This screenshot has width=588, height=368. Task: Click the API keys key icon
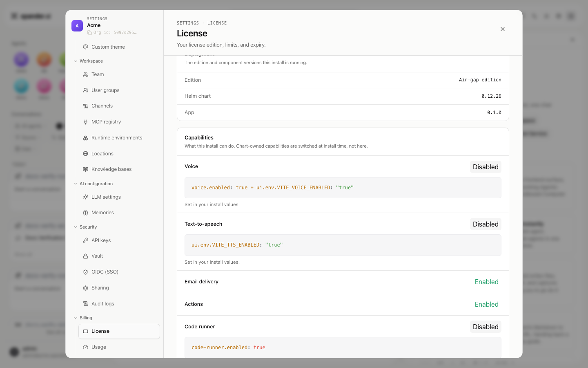point(86,240)
